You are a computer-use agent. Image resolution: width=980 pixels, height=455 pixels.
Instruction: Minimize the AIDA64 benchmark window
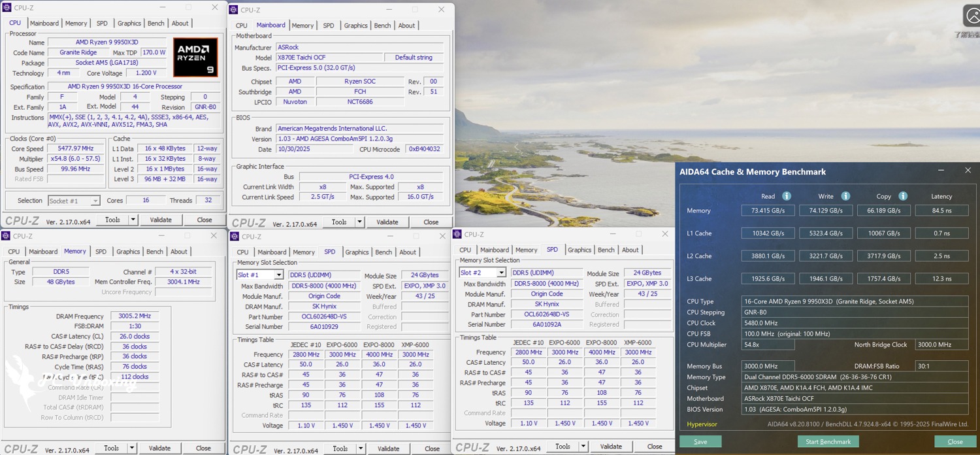(941, 171)
